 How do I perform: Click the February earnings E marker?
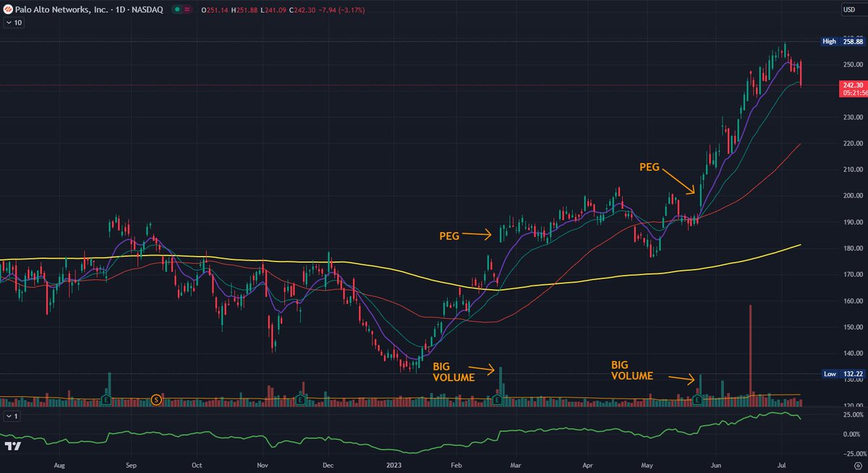click(x=496, y=399)
